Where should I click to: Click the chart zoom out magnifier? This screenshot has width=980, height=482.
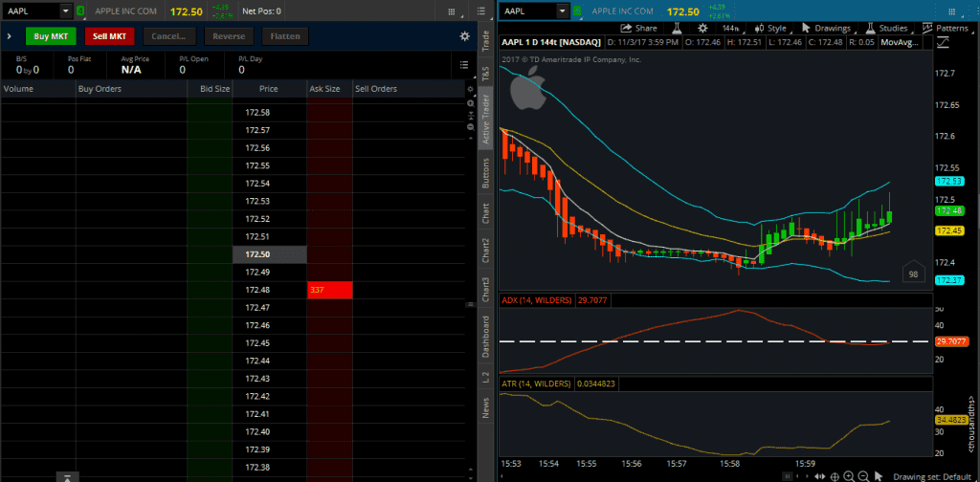point(864,476)
